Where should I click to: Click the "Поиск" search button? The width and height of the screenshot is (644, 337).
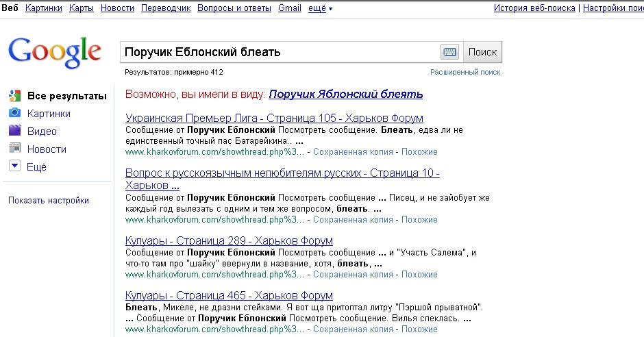point(482,52)
